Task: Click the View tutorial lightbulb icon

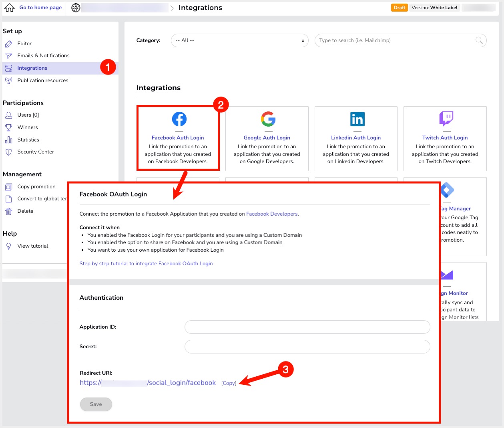Action: (8, 246)
